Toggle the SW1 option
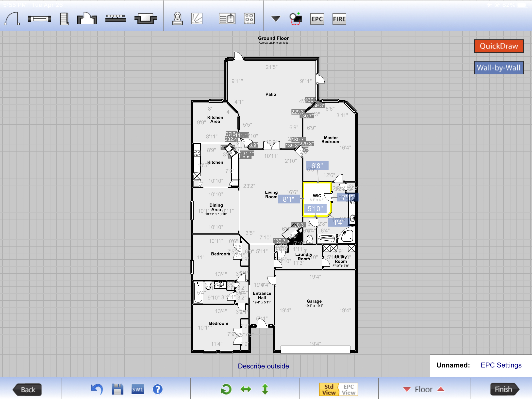 (137, 389)
